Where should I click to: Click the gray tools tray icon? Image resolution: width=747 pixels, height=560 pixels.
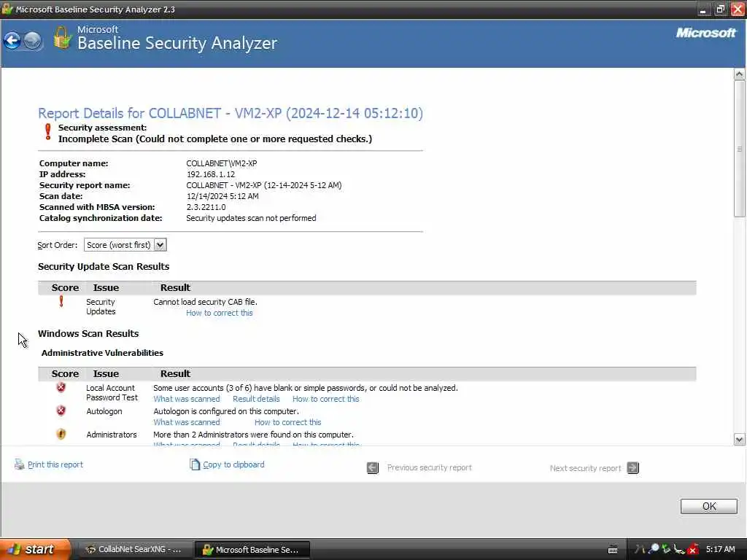tap(640, 549)
